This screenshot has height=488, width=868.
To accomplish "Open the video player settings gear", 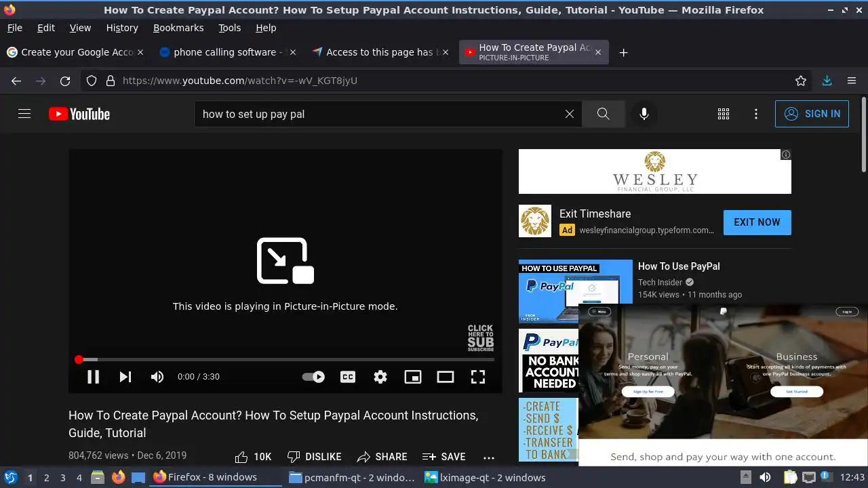I will pos(380,377).
